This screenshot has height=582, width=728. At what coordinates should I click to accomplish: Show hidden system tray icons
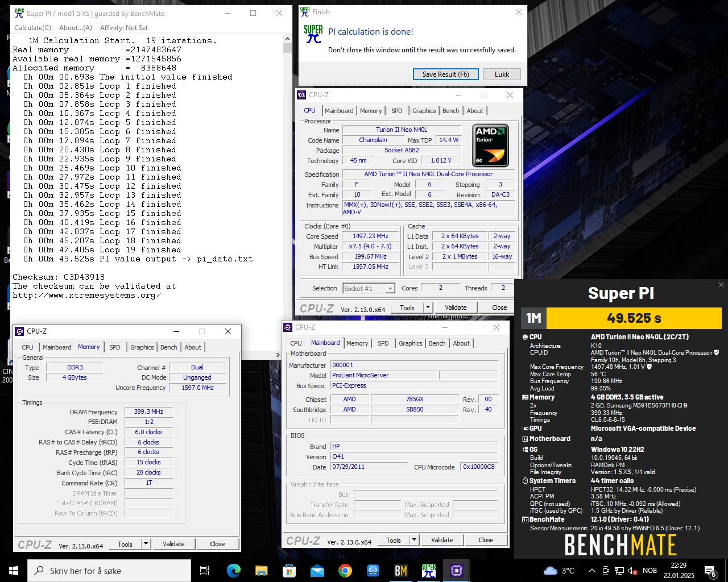(x=591, y=571)
